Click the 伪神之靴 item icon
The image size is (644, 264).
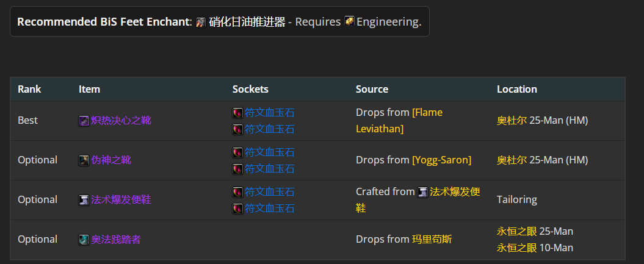coord(84,161)
